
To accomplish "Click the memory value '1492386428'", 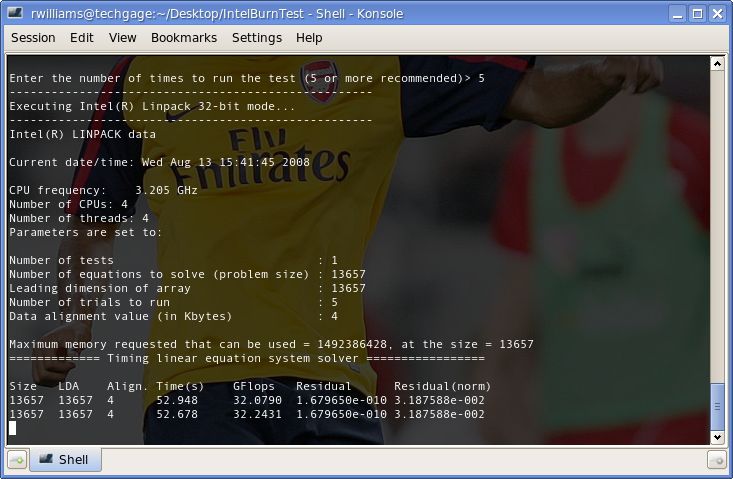I will coord(352,344).
